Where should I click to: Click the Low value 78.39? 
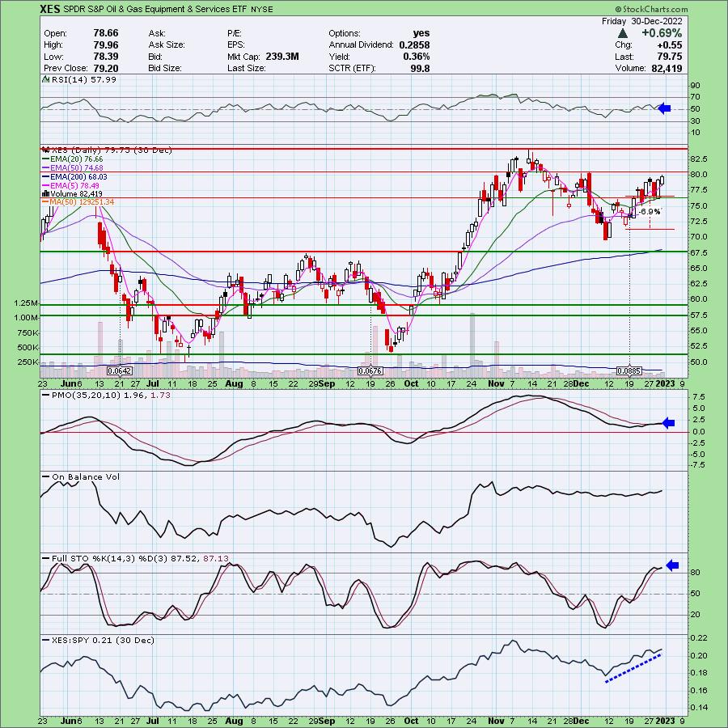tap(106, 57)
